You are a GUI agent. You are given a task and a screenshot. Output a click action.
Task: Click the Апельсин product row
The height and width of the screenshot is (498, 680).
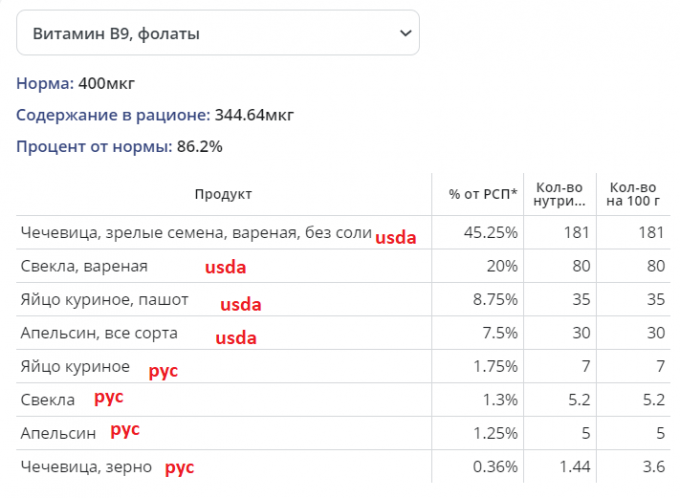click(x=58, y=433)
